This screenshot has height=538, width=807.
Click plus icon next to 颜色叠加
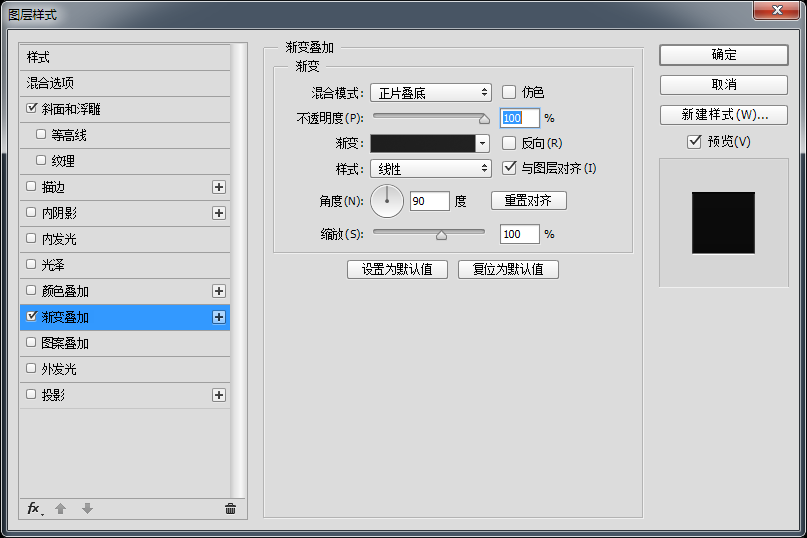point(219,291)
